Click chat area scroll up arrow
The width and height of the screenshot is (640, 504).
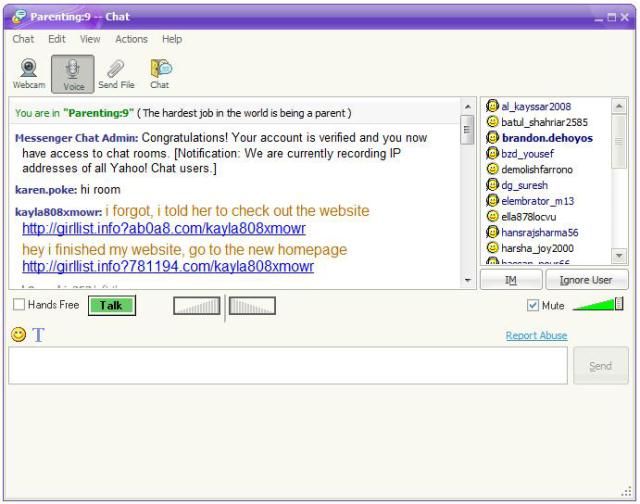click(x=468, y=107)
